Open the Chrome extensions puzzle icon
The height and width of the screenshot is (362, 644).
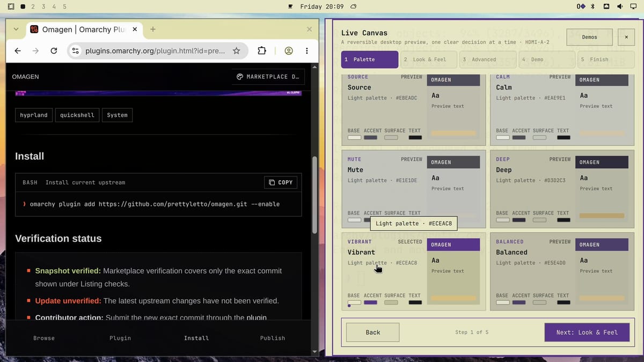(262, 50)
